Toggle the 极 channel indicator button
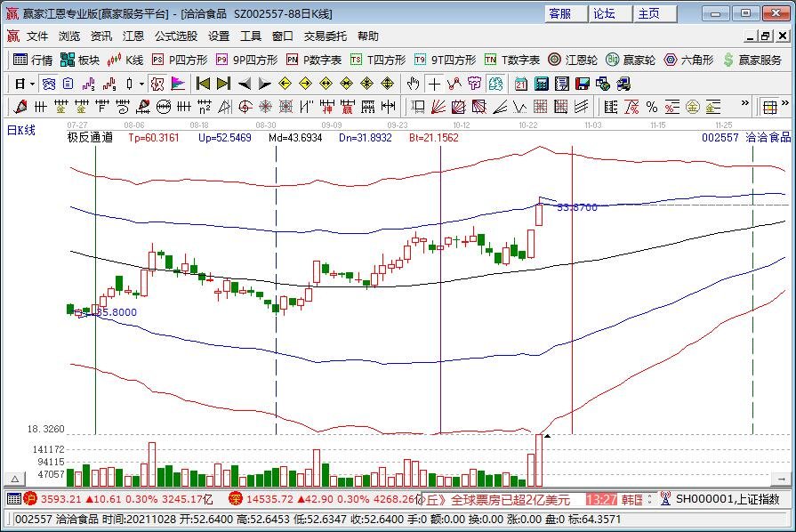This screenshot has height=532, width=796. 157,84
